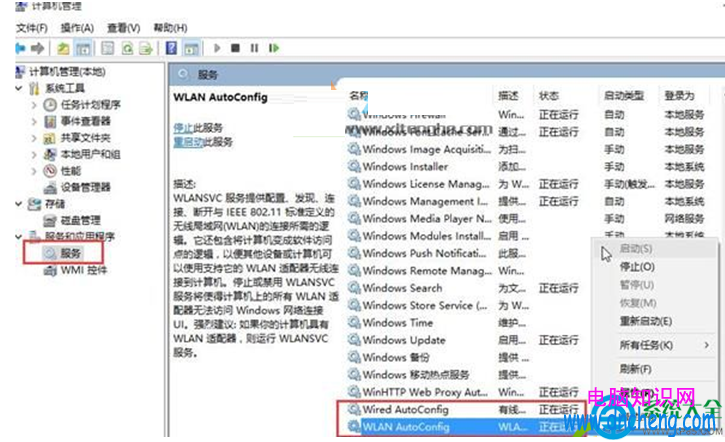Click the Restart Service toolbar icon
Screen dimensions: 725x442
274,48
